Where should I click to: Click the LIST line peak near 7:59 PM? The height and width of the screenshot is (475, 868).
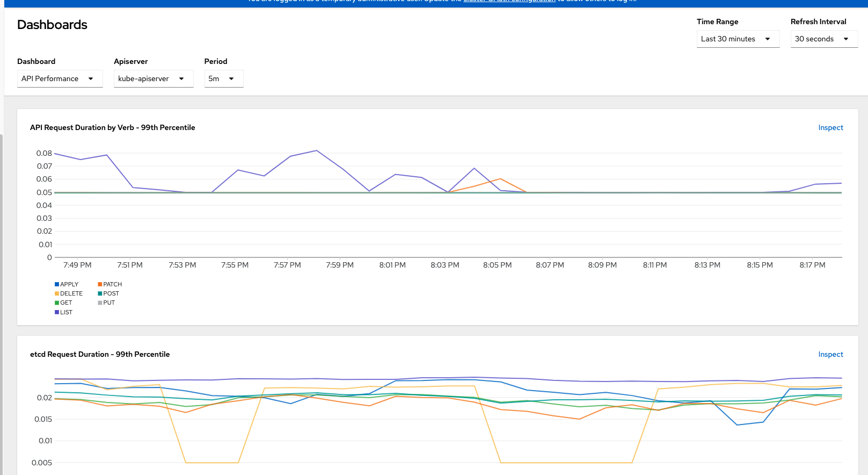pyautogui.click(x=317, y=150)
